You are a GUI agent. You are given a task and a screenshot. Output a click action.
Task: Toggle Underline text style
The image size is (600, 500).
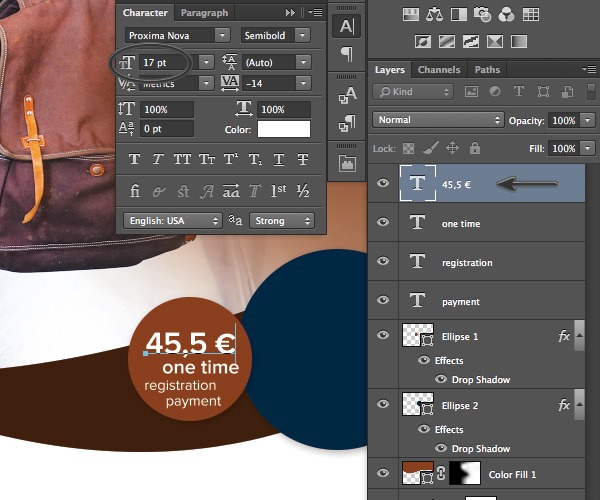(x=279, y=159)
